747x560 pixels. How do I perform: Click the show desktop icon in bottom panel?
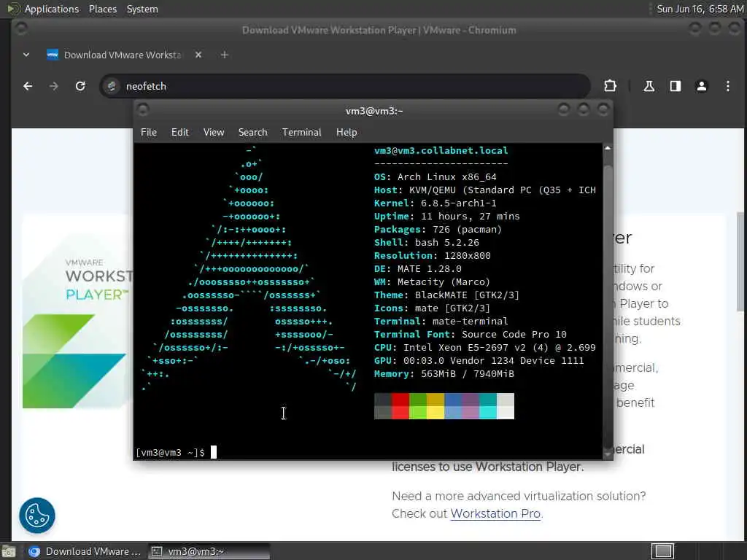pyautogui.click(x=9, y=551)
